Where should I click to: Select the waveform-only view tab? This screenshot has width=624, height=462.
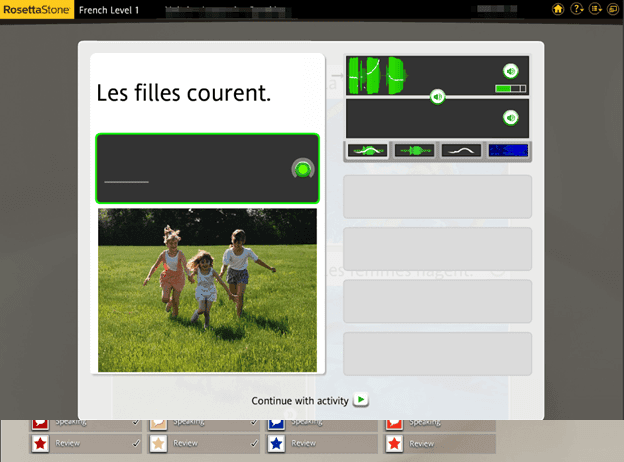coord(414,151)
